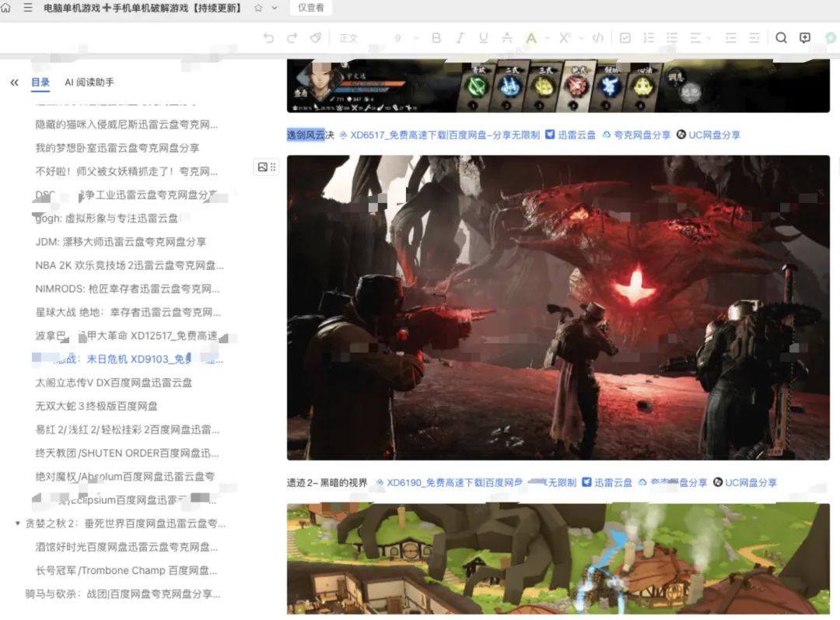Jump to 长号冠军/Trombone Champ outline entry
The image size is (840, 620).
[x=127, y=571]
